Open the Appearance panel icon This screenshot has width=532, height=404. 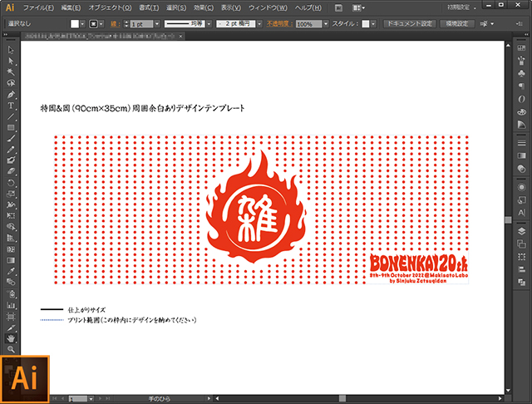521,187
